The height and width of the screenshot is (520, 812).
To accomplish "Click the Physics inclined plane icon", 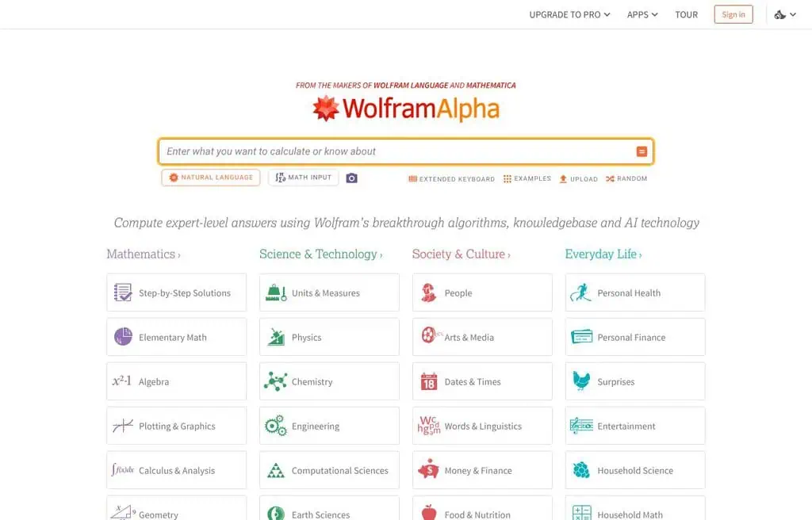I will [x=276, y=337].
